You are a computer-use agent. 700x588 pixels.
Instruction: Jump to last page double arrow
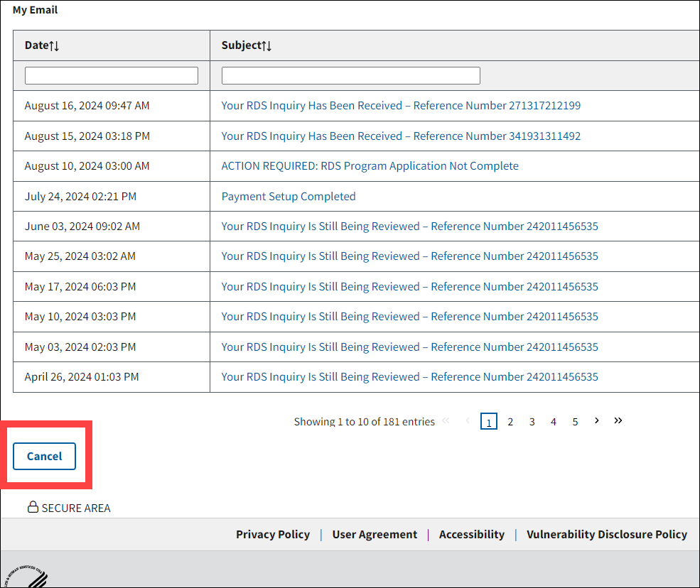point(618,420)
